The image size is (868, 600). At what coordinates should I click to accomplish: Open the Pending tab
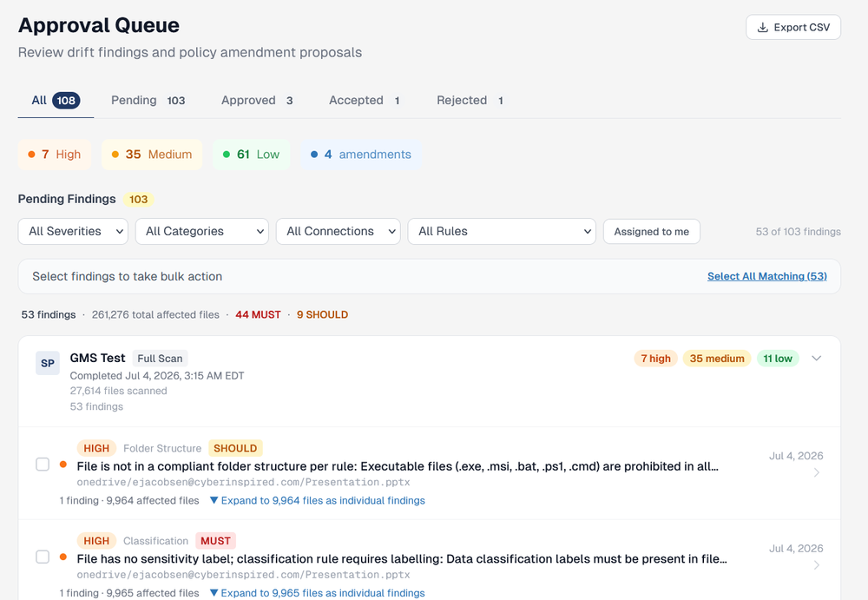click(x=148, y=100)
